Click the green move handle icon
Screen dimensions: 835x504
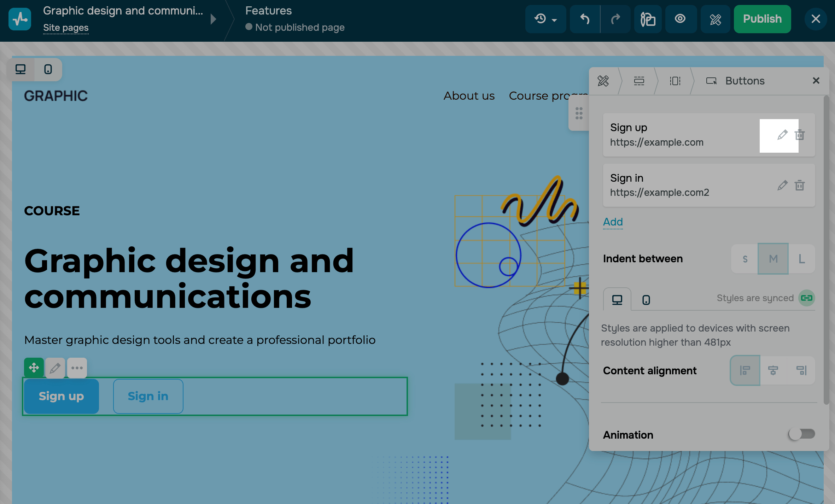34,368
